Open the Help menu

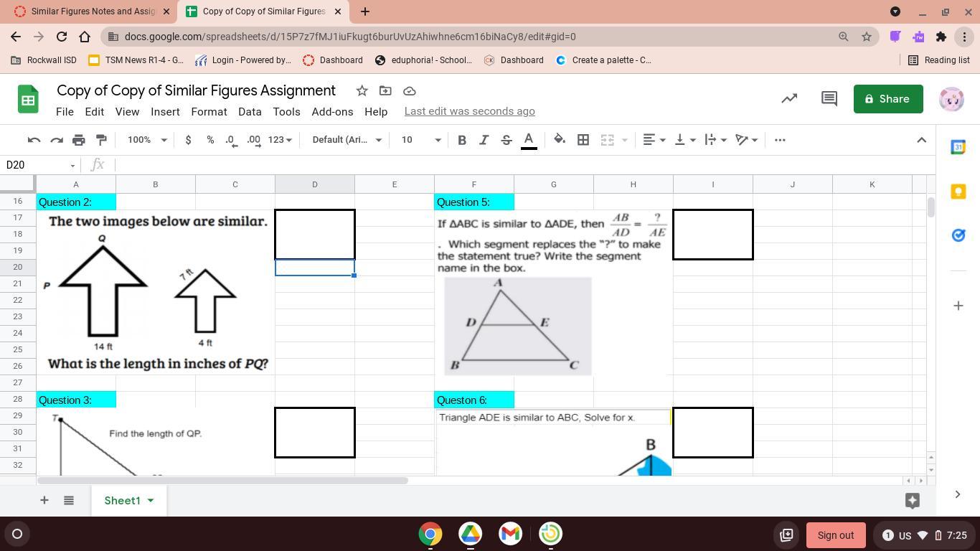point(376,112)
